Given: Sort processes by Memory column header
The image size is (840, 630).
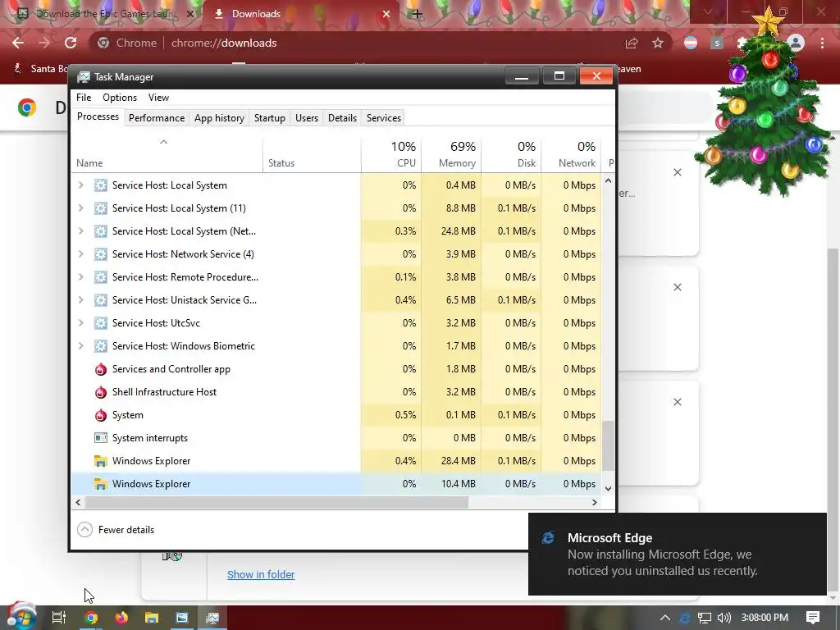Looking at the screenshot, I should click(x=452, y=154).
